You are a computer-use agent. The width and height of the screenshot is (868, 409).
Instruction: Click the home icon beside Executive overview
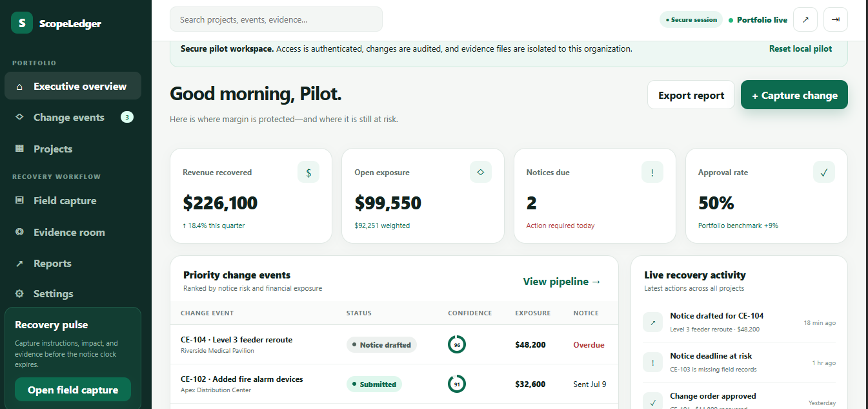[x=19, y=87]
